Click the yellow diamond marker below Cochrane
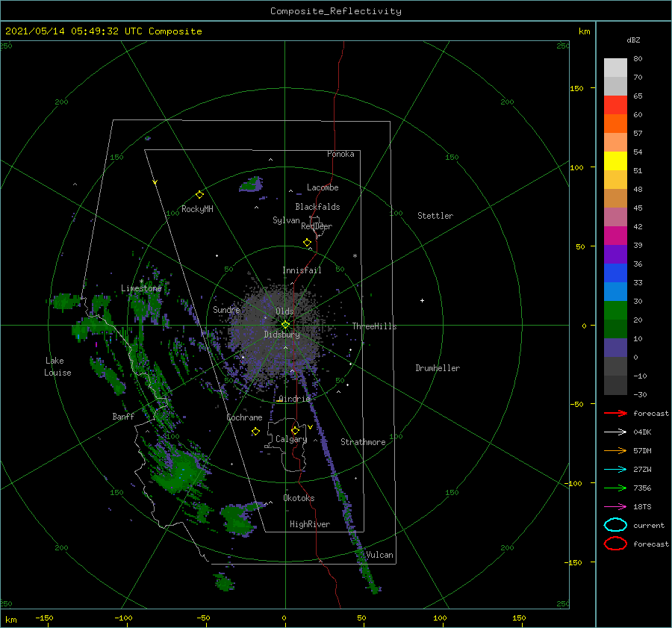672x628 pixels. pyautogui.click(x=255, y=432)
